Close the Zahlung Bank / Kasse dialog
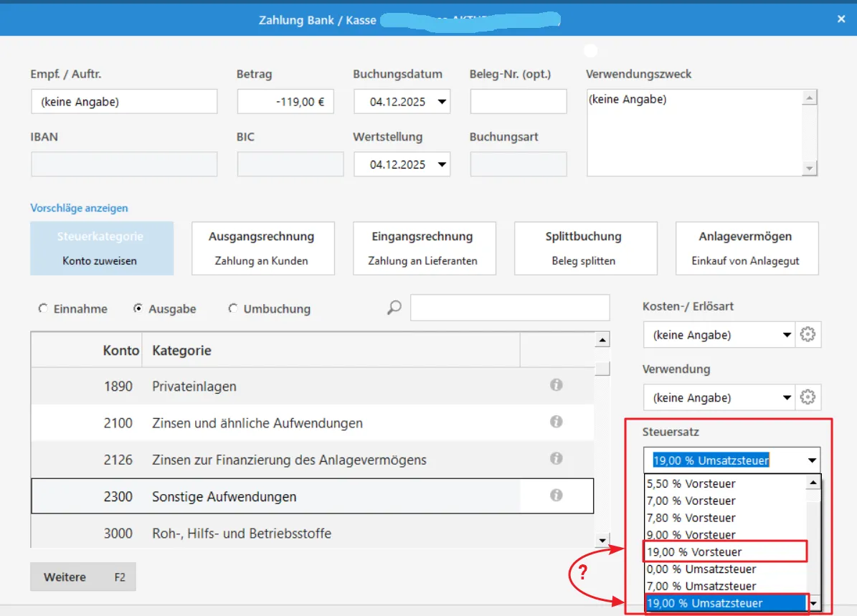This screenshot has width=857, height=616. [x=841, y=19]
